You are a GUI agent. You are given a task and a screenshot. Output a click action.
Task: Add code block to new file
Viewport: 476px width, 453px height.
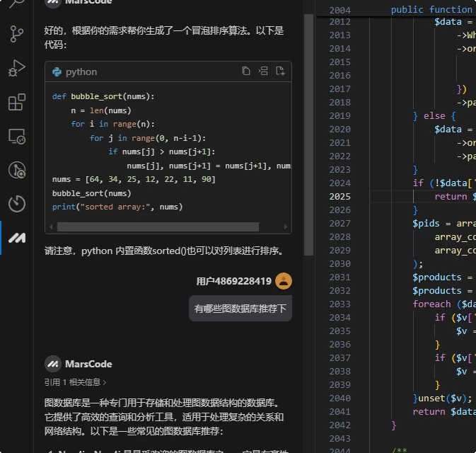(x=280, y=71)
